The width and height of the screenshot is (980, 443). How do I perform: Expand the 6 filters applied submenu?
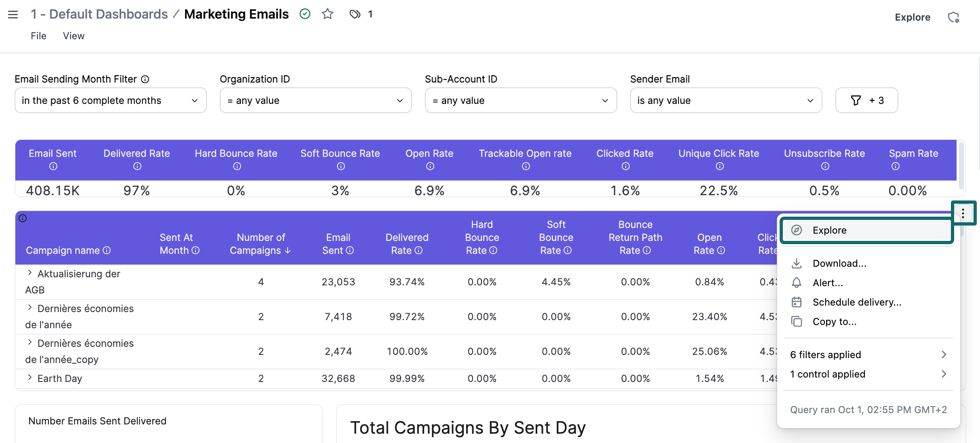(868, 354)
